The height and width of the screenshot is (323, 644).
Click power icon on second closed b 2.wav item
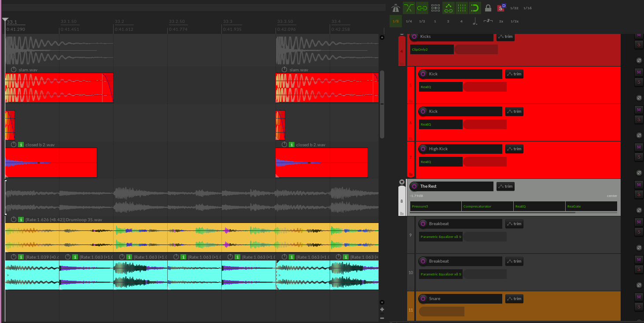click(284, 145)
